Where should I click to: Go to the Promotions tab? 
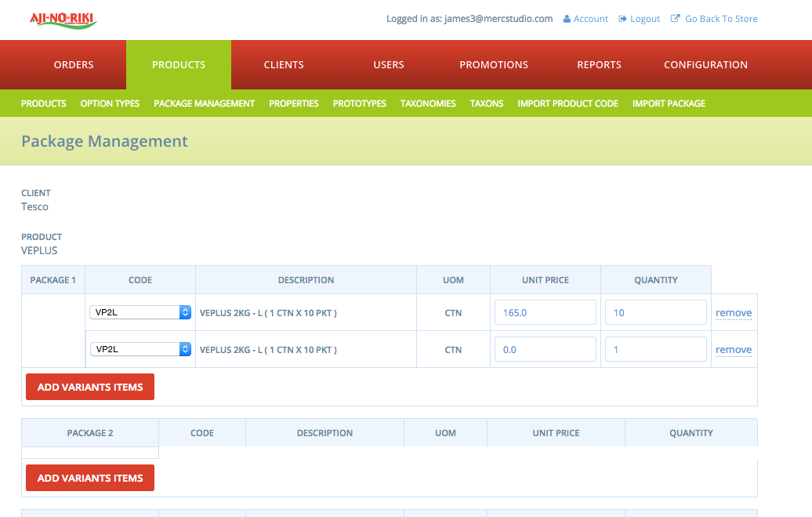tap(494, 65)
